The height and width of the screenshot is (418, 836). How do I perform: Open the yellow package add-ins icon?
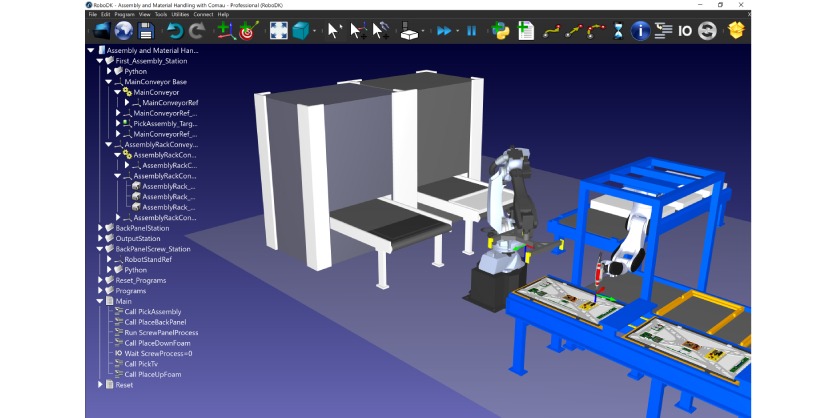click(736, 31)
